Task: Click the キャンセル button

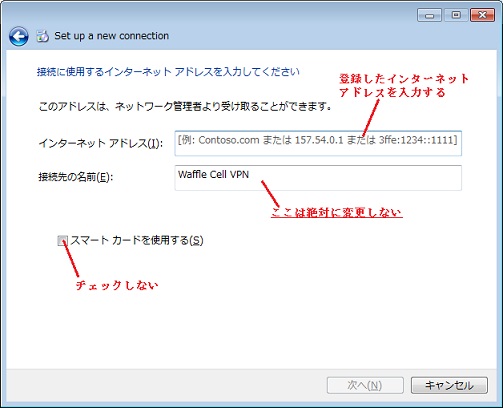Action: (449, 385)
